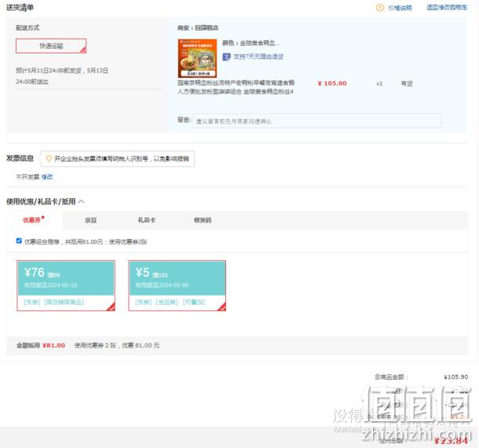Click the lightbulb tip icon in invoice notice
This screenshot has height=448, width=479.
48,159
